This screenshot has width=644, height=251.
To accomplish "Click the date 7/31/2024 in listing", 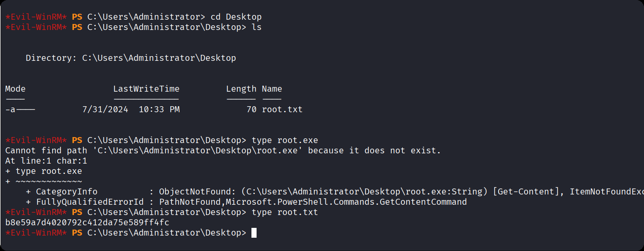I will pos(105,110).
